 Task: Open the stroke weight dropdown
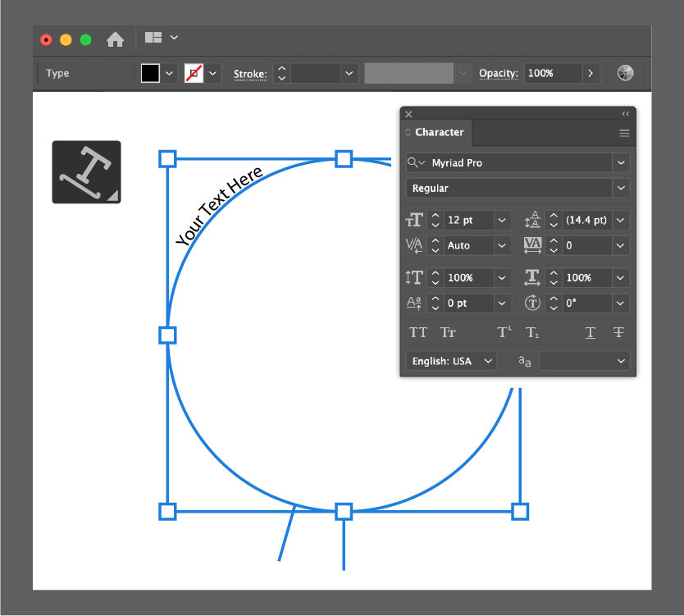click(349, 73)
